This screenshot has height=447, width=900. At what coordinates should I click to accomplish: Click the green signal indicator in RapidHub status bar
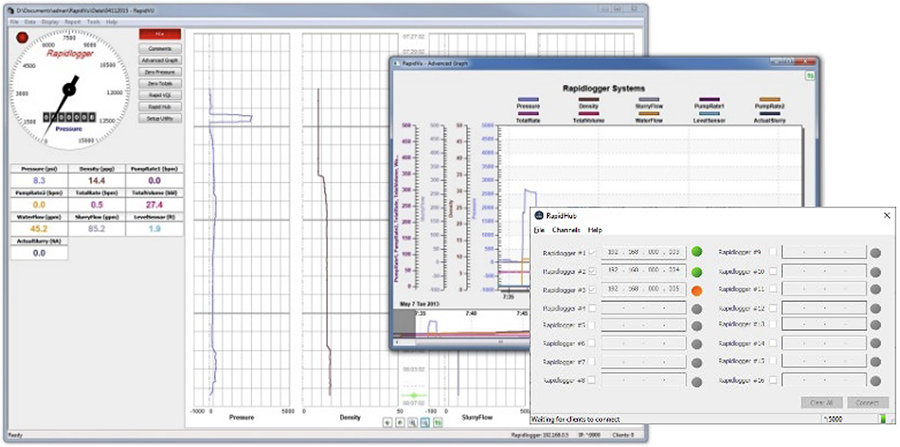coord(883,419)
